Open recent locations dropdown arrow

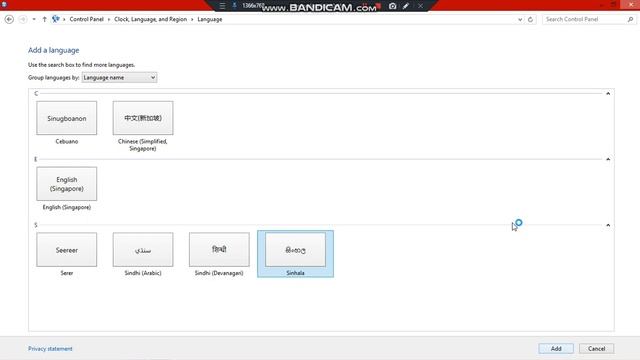(34, 19)
